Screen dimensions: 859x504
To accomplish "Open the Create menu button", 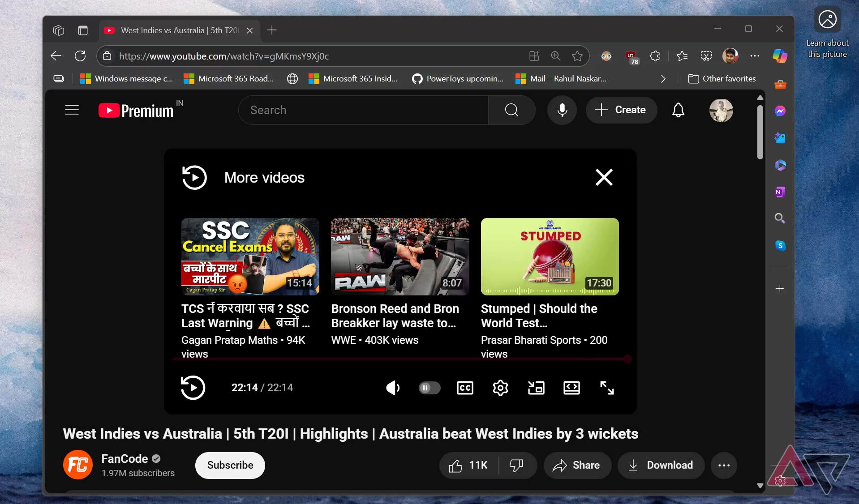I will 621,110.
